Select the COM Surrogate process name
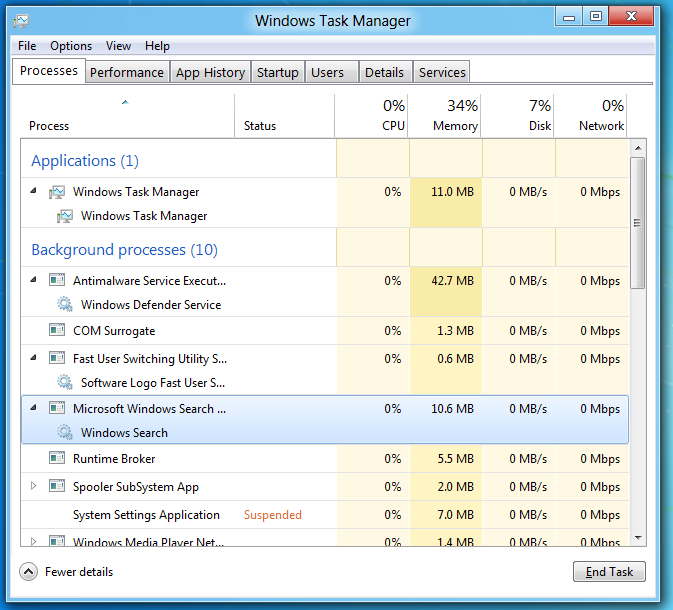673x610 pixels. tap(114, 331)
